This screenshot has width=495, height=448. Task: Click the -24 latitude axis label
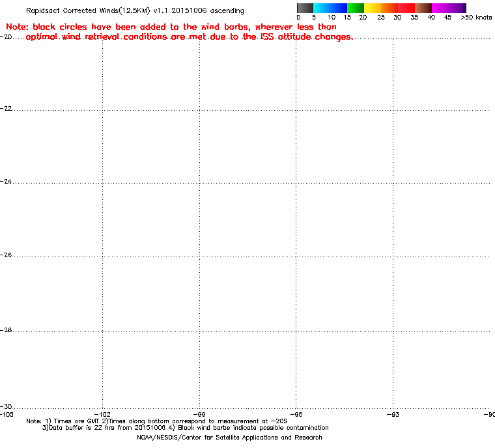pos(6,182)
